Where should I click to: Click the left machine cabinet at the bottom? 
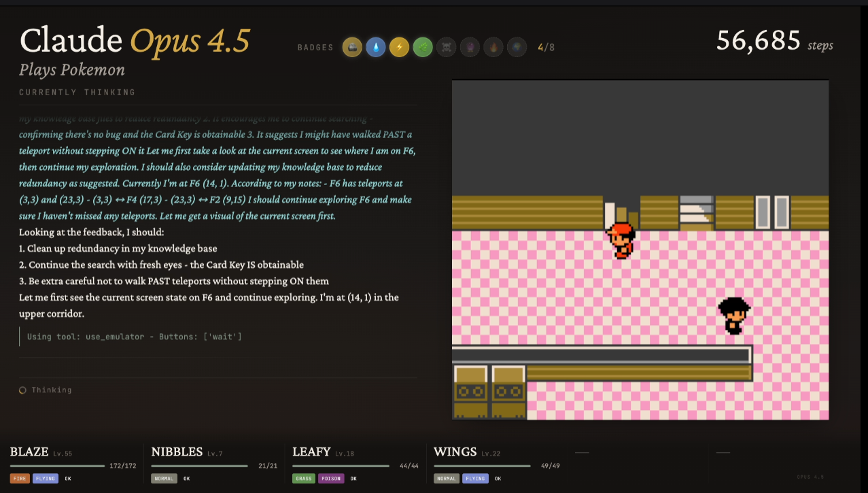tap(470, 392)
